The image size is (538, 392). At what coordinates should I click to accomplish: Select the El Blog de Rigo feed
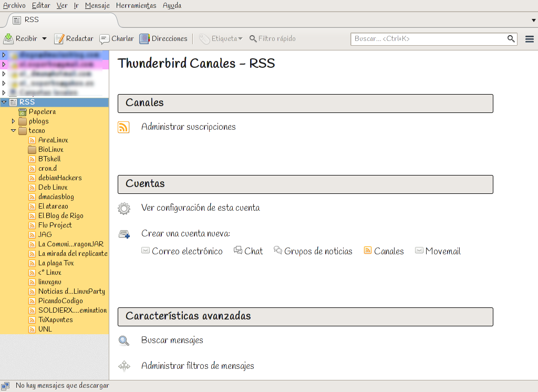[61, 216]
